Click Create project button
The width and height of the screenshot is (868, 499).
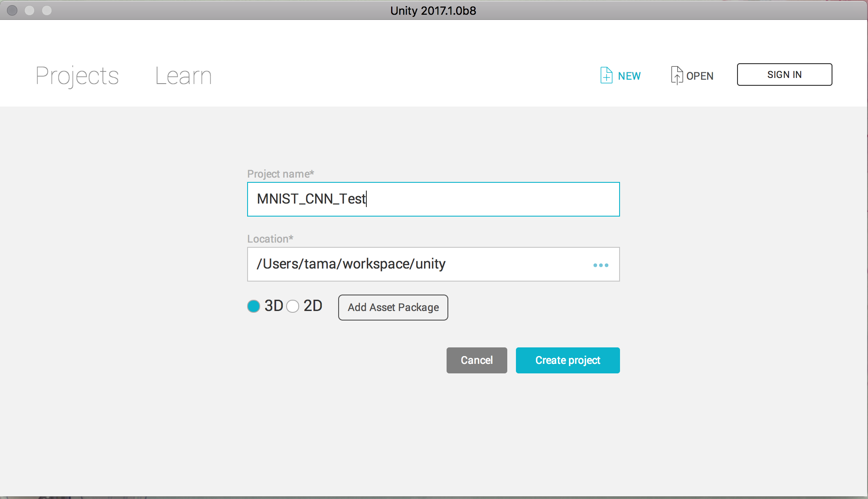[x=568, y=360]
